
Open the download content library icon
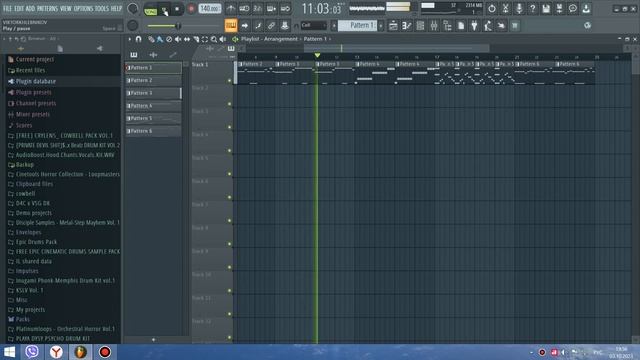(586, 9)
